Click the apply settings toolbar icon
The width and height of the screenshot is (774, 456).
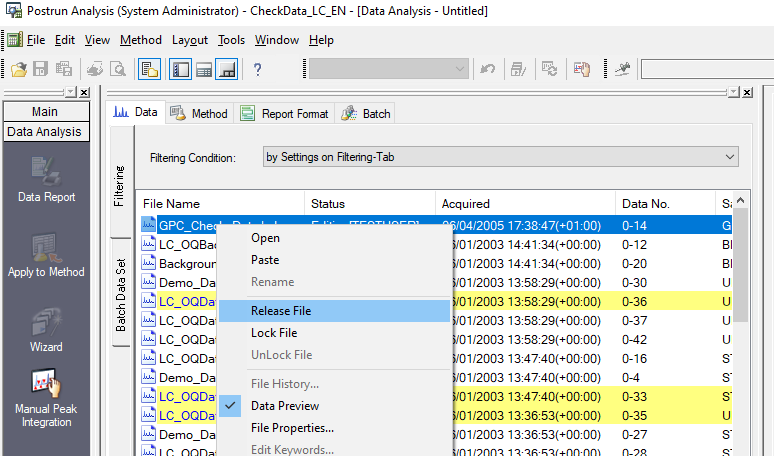549,69
